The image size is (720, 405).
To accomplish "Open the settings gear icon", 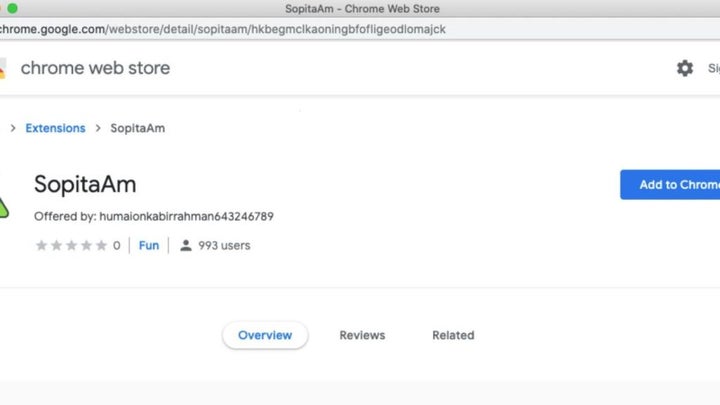I will pos(684,68).
